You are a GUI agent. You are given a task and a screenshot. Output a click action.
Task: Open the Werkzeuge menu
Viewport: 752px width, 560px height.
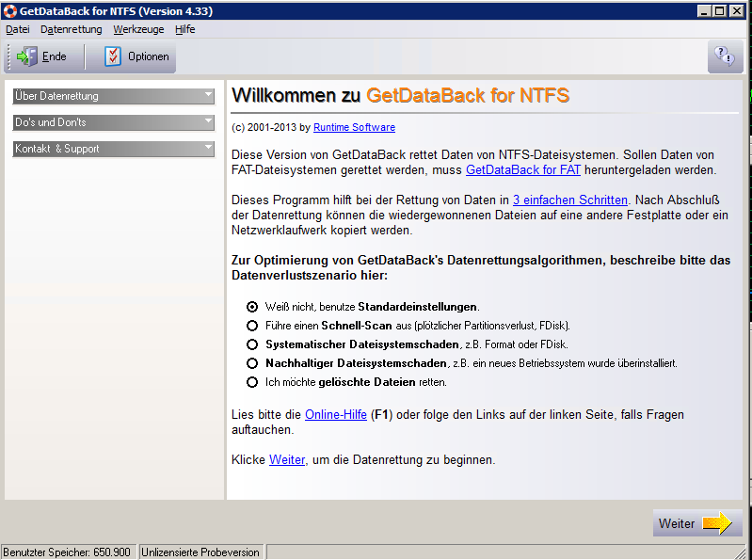(138, 29)
